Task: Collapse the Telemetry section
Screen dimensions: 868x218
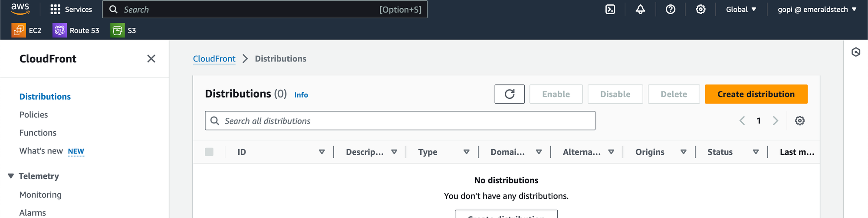Action: click(11, 176)
